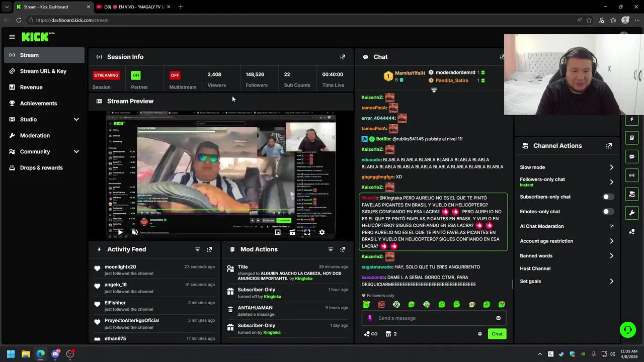Open the emoji picker in message box
The image size is (644, 362).
click(498, 318)
